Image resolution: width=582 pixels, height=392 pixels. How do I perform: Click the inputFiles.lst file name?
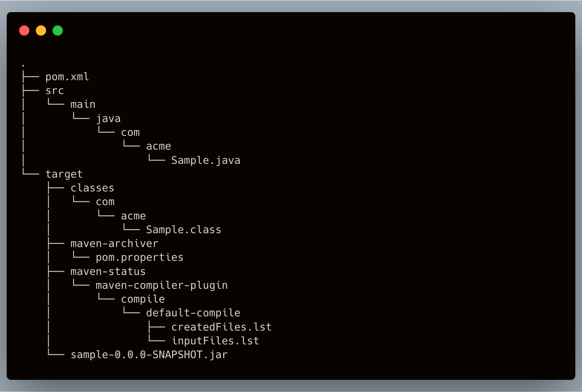215,341
